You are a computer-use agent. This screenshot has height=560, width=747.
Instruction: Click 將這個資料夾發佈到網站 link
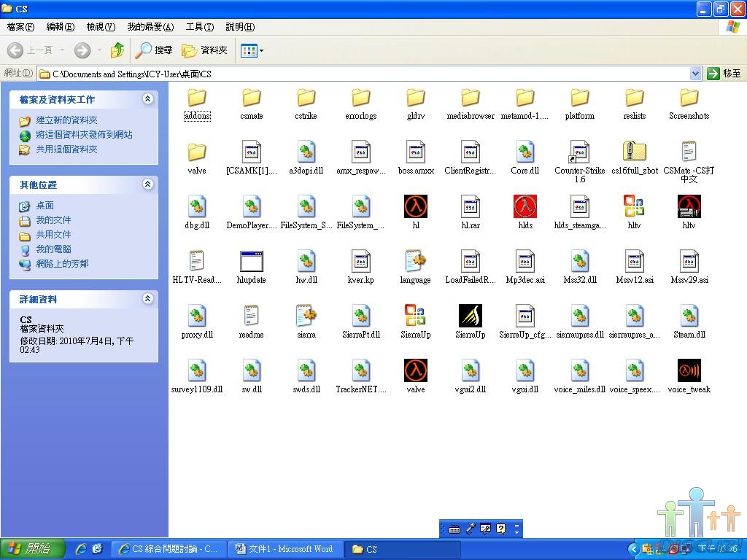(x=85, y=135)
